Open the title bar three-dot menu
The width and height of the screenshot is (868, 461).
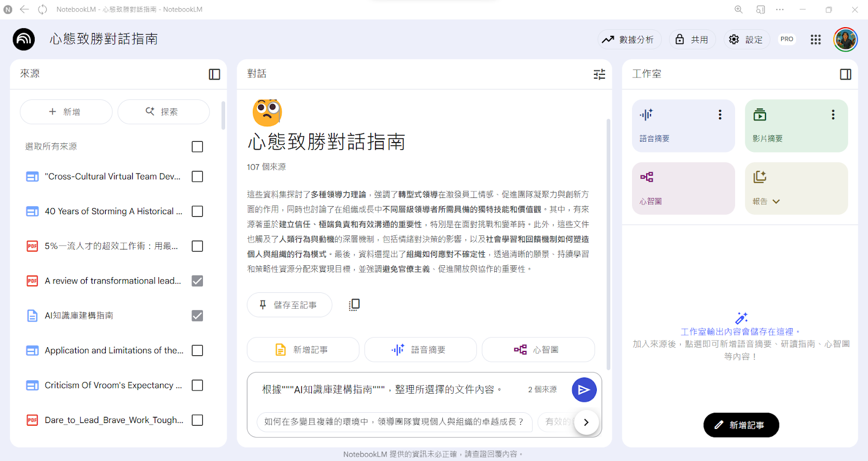coord(780,9)
